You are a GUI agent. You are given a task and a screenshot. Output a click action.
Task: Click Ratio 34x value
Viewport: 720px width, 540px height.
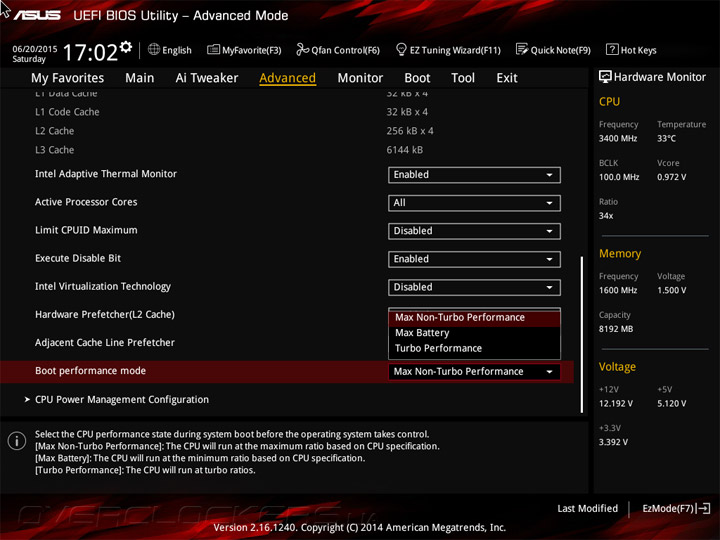[x=606, y=215]
